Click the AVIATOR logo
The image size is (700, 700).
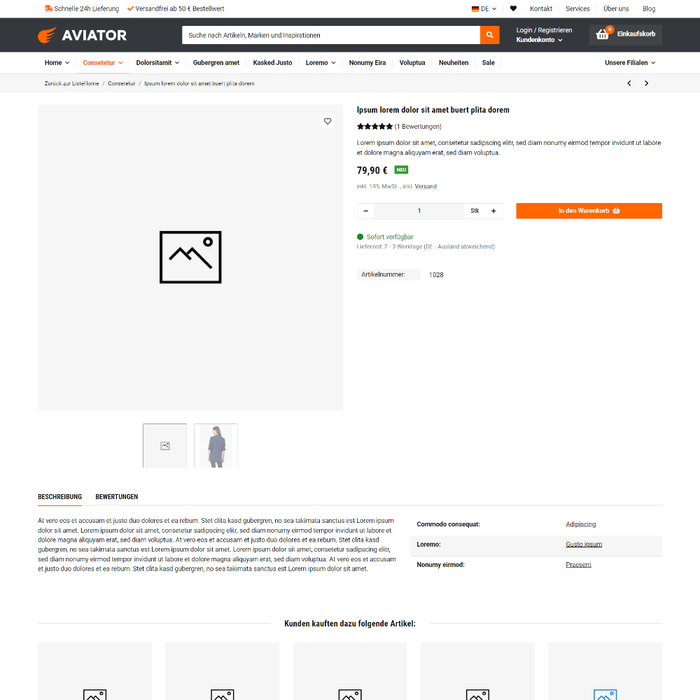tap(83, 35)
